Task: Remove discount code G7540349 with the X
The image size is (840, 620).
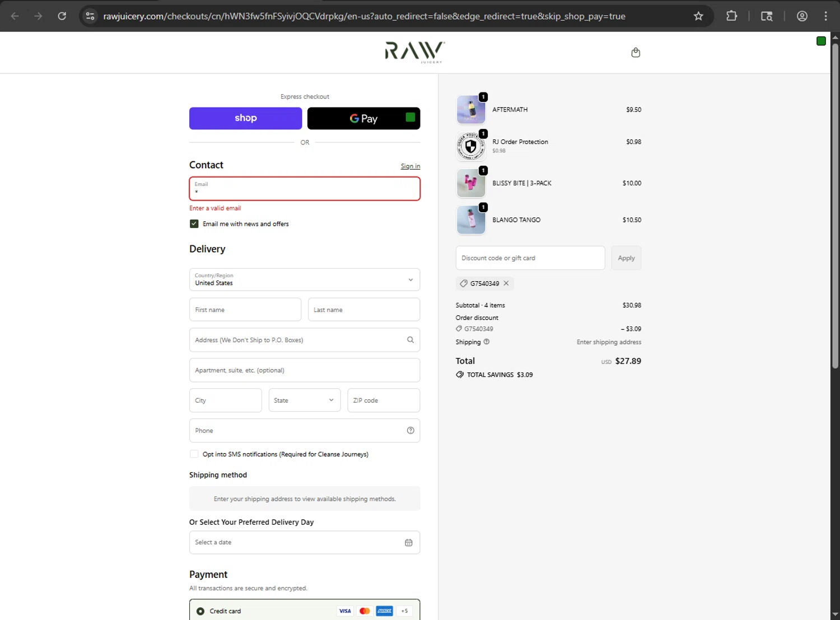Action: point(506,283)
